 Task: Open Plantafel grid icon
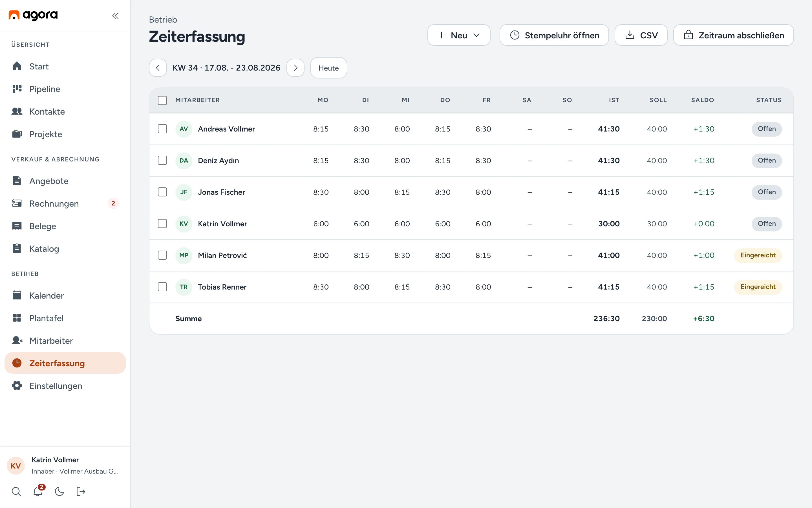click(x=17, y=318)
